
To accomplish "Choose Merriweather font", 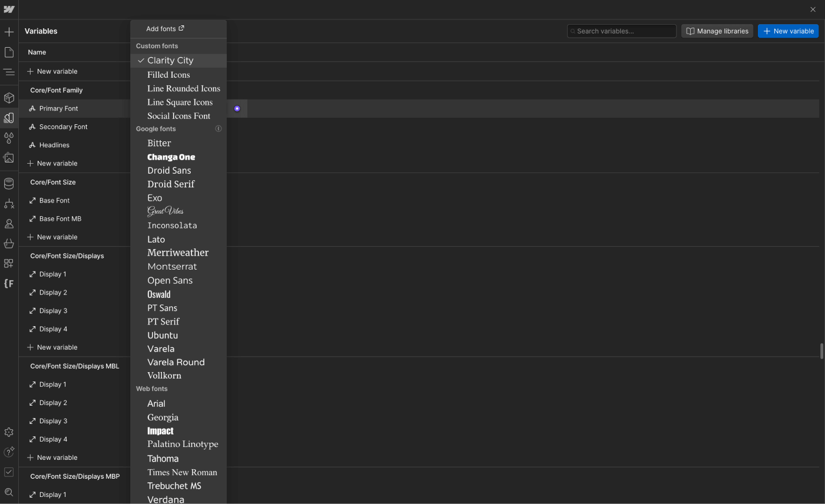I will (178, 253).
